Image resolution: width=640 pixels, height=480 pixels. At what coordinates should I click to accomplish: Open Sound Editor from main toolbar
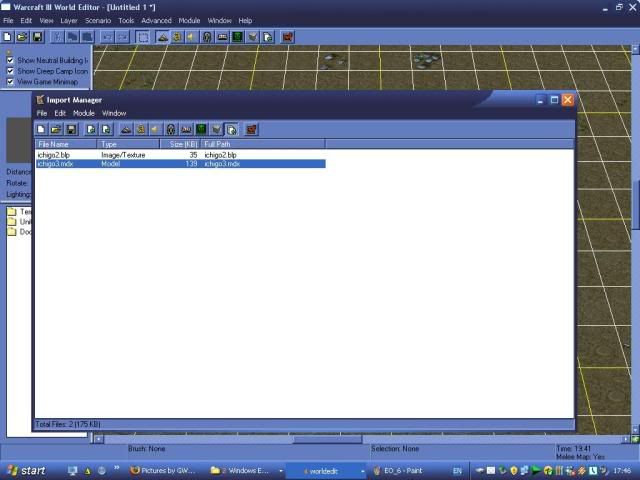click(x=192, y=37)
